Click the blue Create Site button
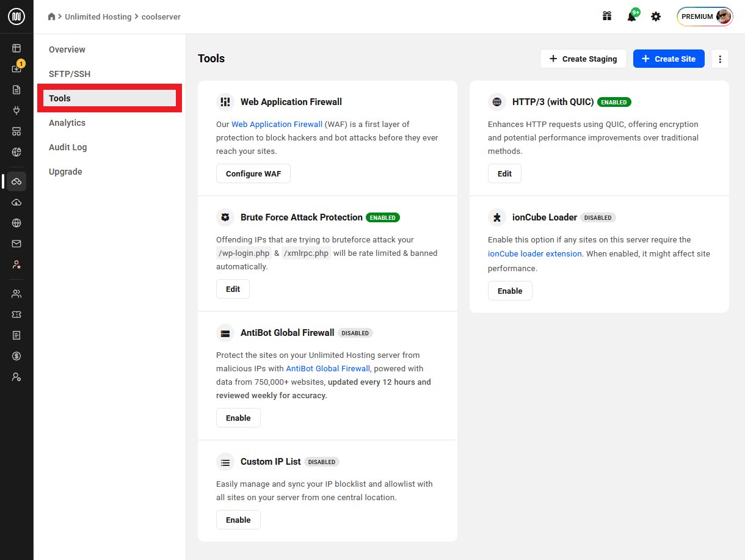 (669, 59)
